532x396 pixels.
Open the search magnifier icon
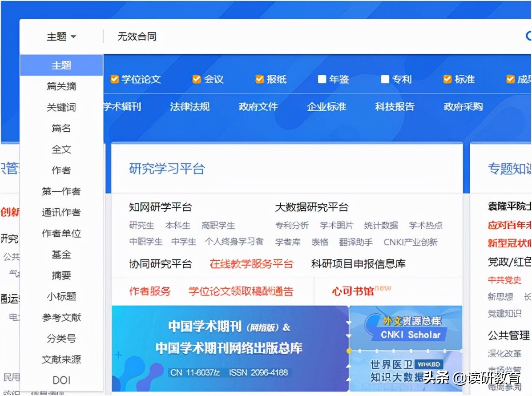[x=529, y=36]
